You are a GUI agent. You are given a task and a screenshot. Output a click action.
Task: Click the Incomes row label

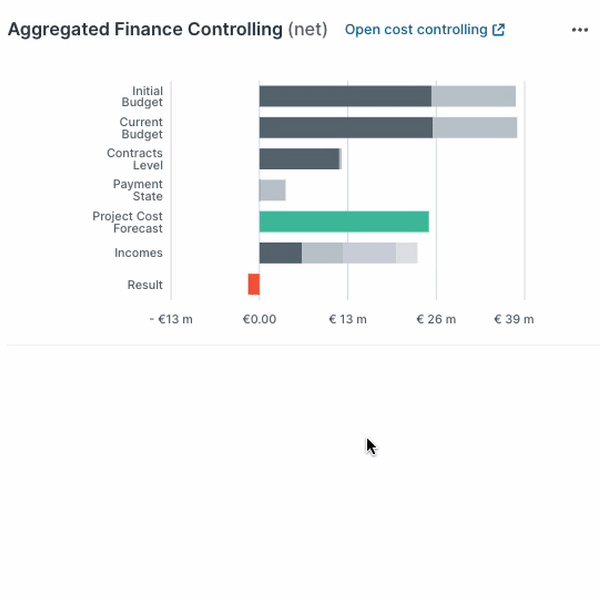click(x=138, y=253)
